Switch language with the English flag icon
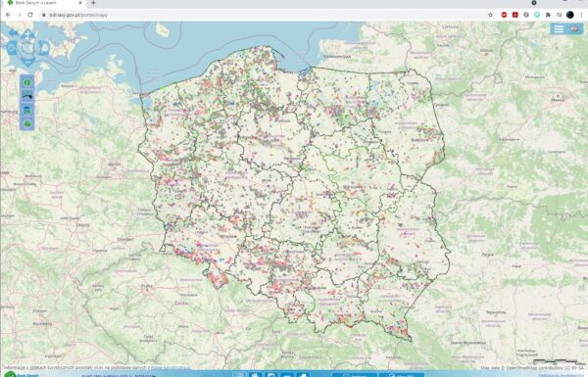Viewport: 588px width, 377px height. (x=574, y=29)
